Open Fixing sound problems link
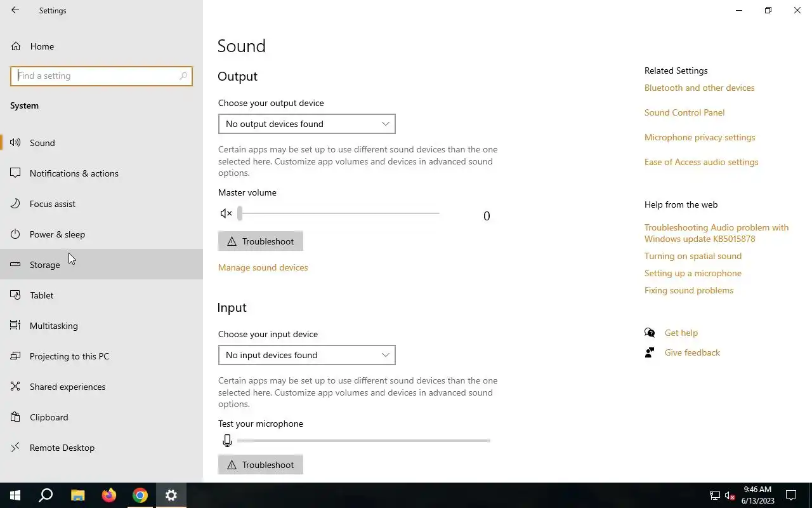The height and width of the screenshot is (508, 812). [689, 290]
